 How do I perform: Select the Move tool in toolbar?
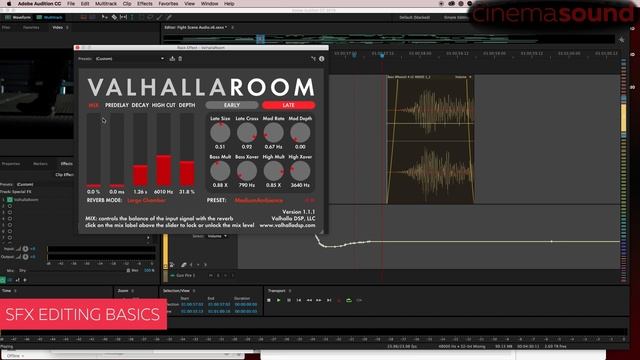[x=104, y=18]
